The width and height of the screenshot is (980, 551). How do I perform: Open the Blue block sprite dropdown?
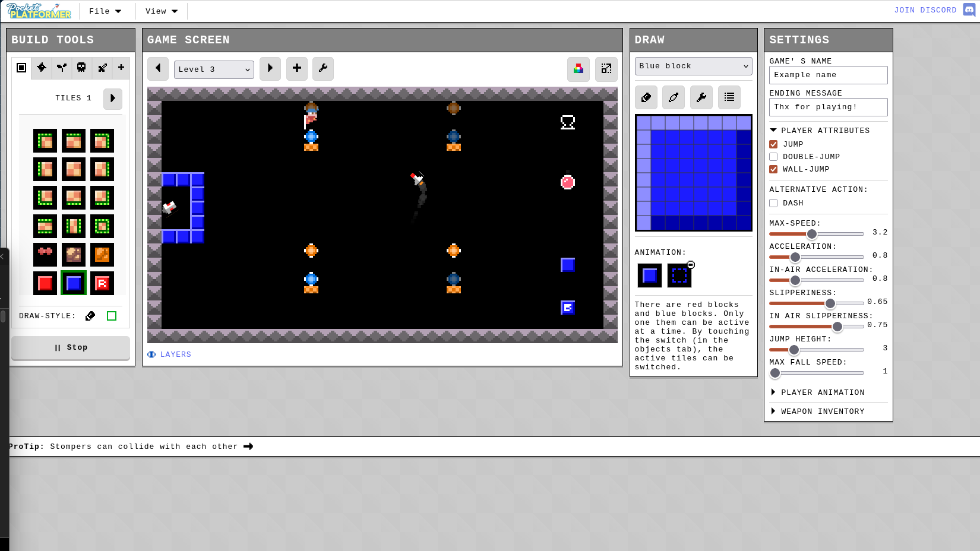click(693, 66)
